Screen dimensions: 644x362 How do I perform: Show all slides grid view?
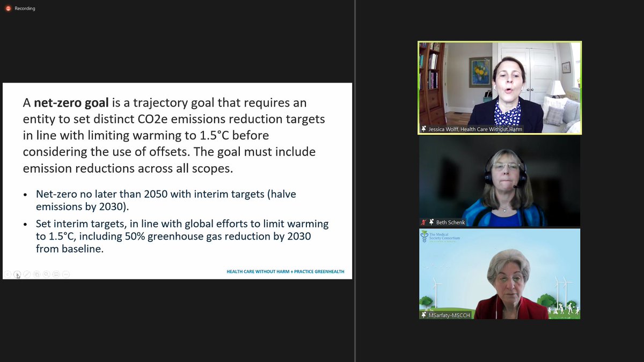tap(36, 274)
